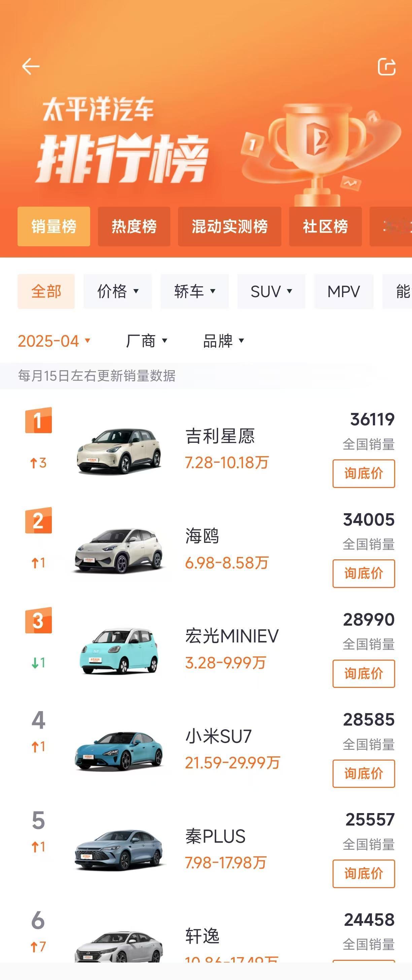Tap the share icon at top right
The height and width of the screenshot is (980, 412).
[386, 67]
